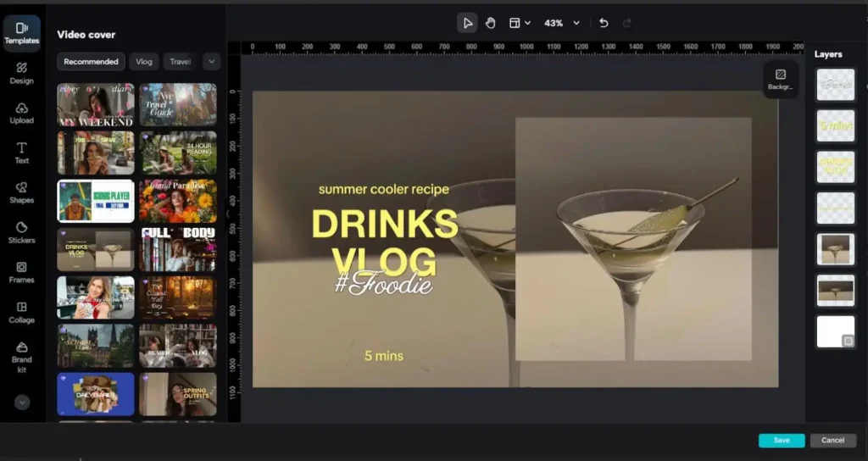Choose the Food Safari template thumbnail
The image size is (868, 461).
96,153
